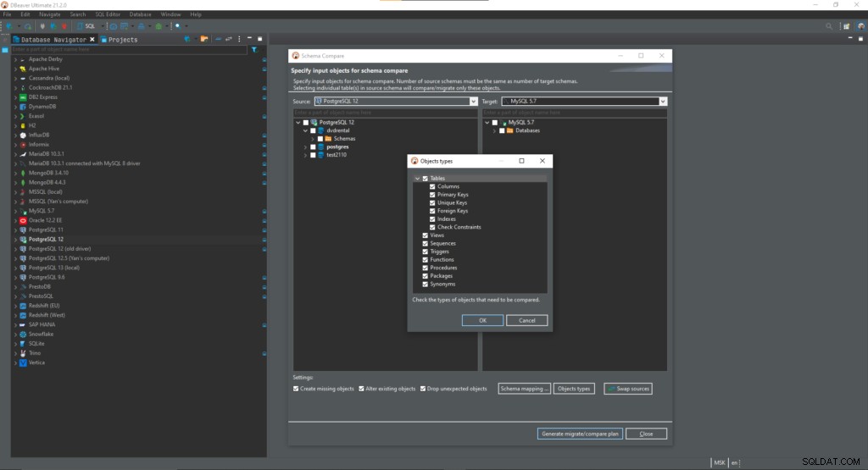Click the DB2 Express green icon

point(23,97)
